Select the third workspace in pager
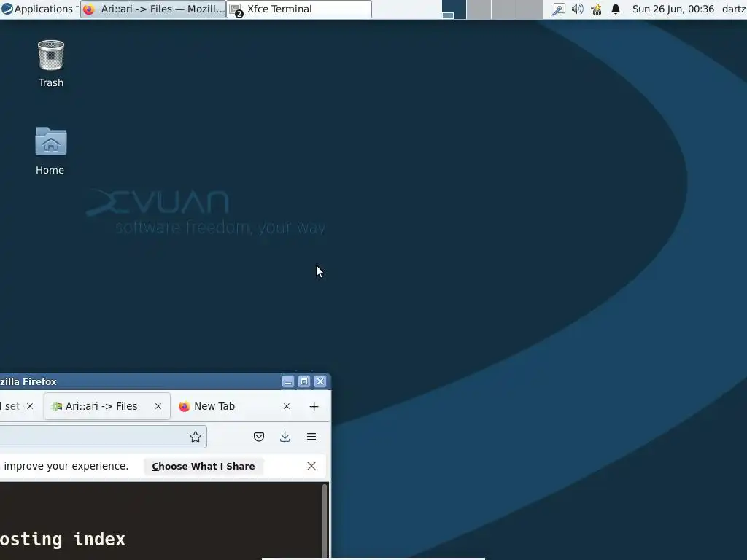Image resolution: width=747 pixels, height=560 pixels. [x=503, y=9]
